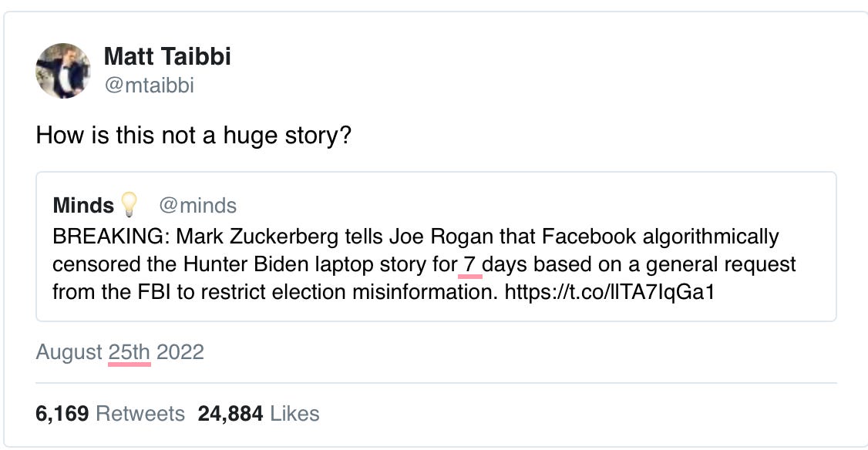The width and height of the screenshot is (868, 450).
Task: Click the Matt Taibbi display name
Action: point(167,56)
